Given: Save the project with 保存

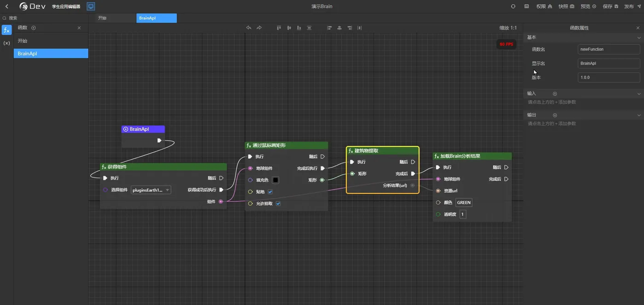Looking at the screenshot, I should coord(610,6).
